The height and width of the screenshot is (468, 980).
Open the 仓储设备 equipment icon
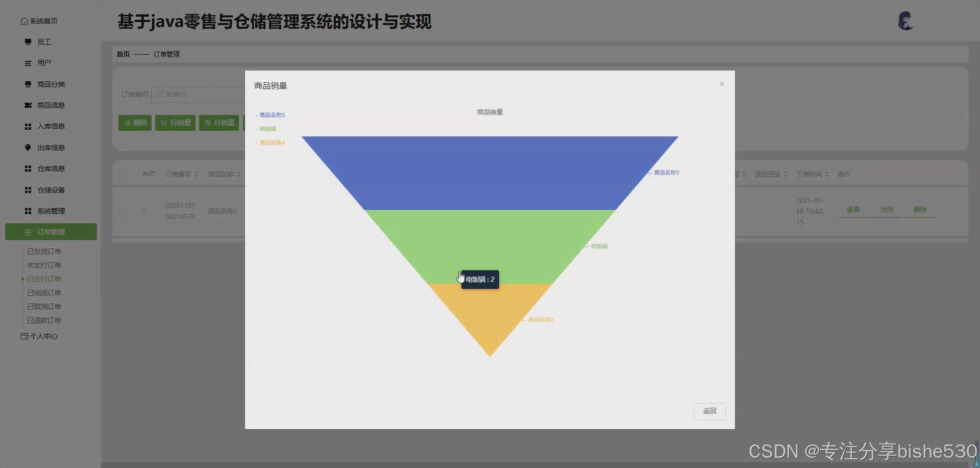coord(28,190)
